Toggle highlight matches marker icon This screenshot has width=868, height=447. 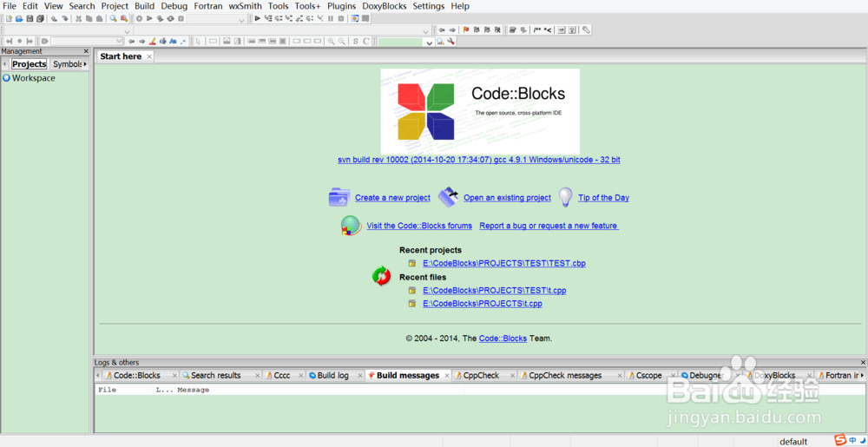(x=152, y=41)
